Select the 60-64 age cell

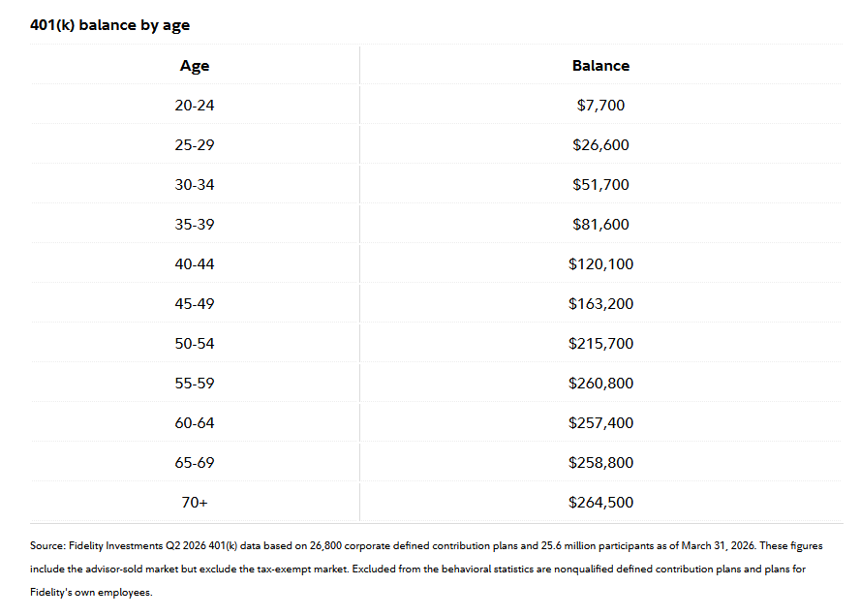click(x=194, y=423)
